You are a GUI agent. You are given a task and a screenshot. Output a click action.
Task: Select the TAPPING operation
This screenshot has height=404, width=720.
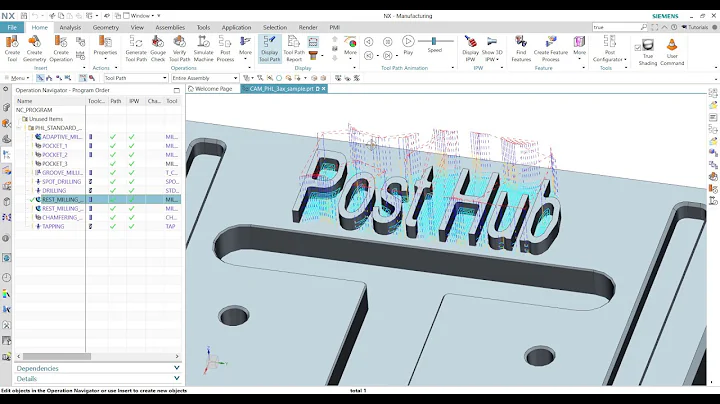point(53,226)
